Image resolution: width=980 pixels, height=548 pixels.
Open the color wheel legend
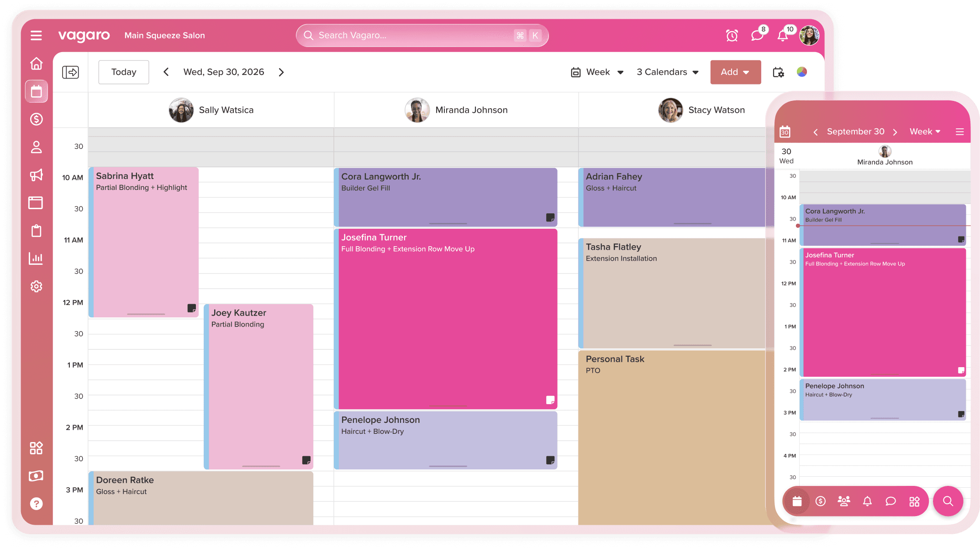802,72
